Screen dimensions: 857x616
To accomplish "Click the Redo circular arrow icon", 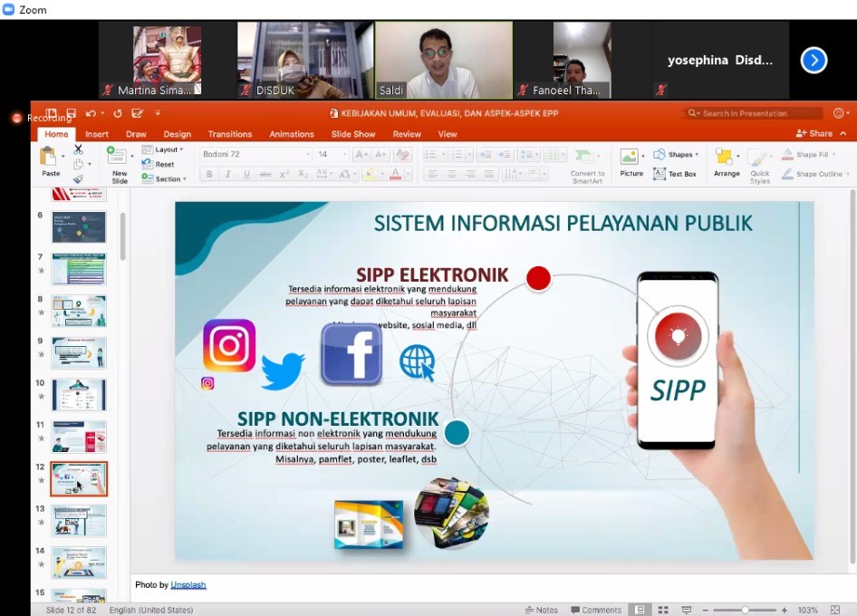I will [x=118, y=113].
